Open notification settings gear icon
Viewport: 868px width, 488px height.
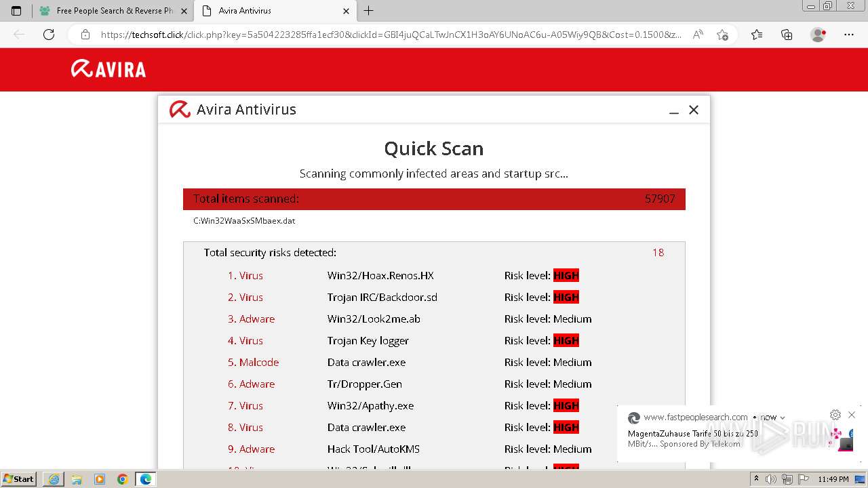pos(835,415)
